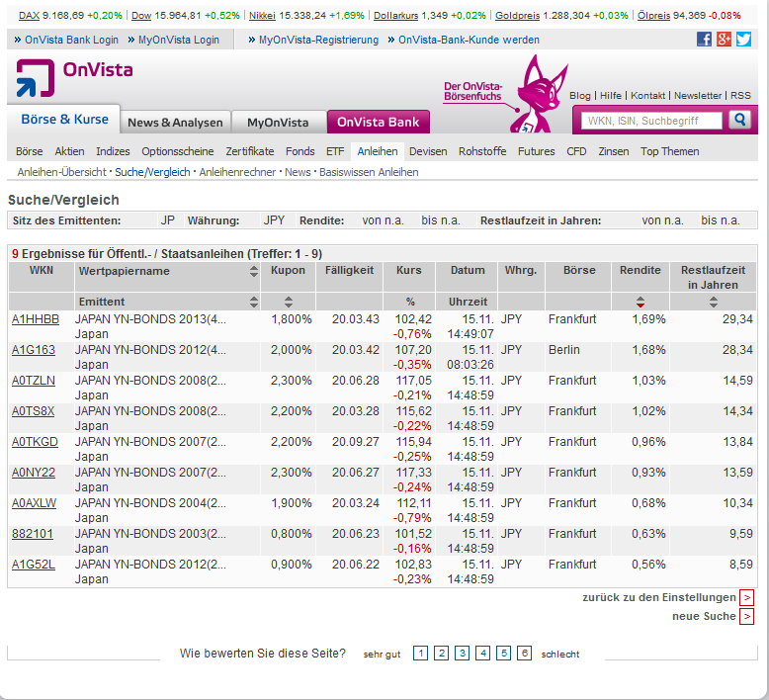The image size is (769, 700).
Task: Sort table by Kupon arrows
Action: (289, 302)
